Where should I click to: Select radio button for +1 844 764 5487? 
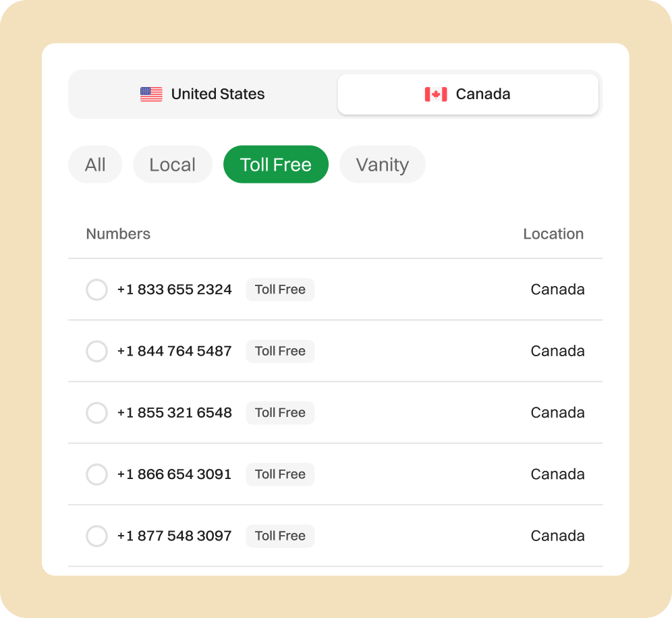click(96, 352)
